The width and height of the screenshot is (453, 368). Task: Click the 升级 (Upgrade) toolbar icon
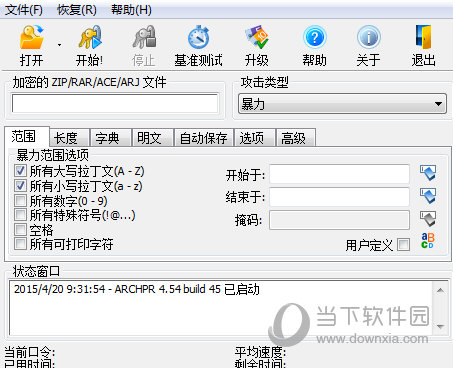257,37
